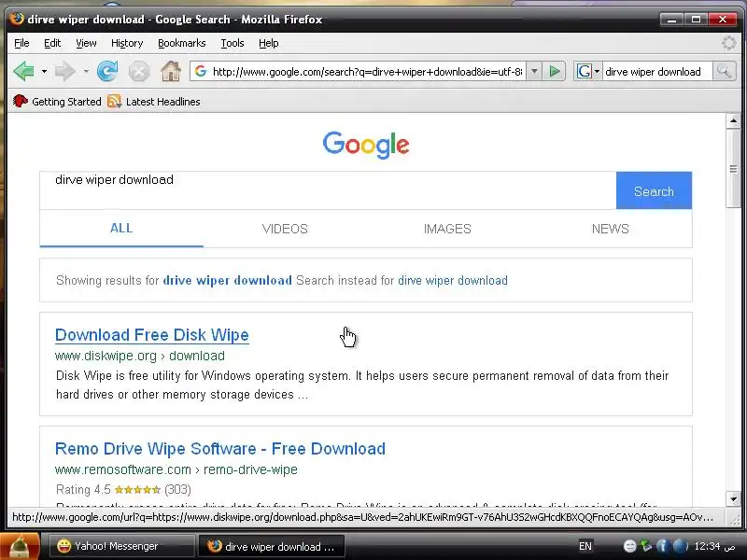Go back using the green Back arrow
Image resolution: width=747 pixels, height=560 pixels.
click(x=24, y=72)
